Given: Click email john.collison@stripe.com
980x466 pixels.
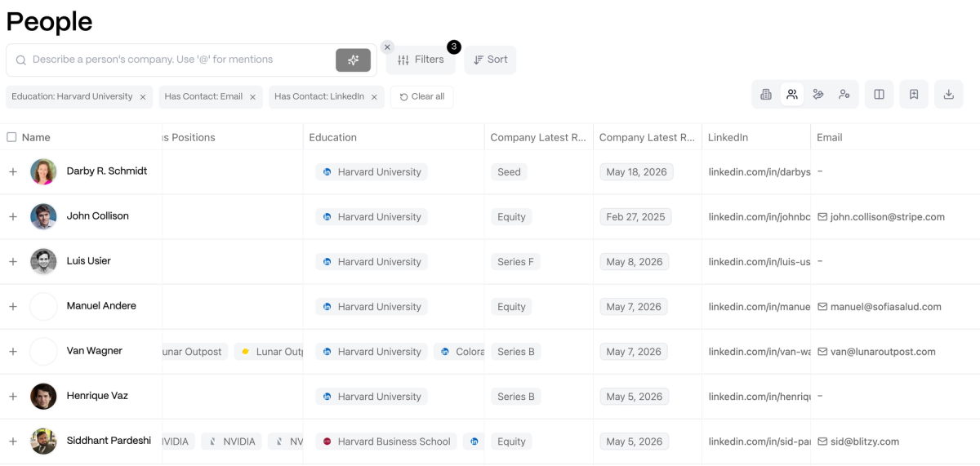Looking at the screenshot, I should click(888, 217).
